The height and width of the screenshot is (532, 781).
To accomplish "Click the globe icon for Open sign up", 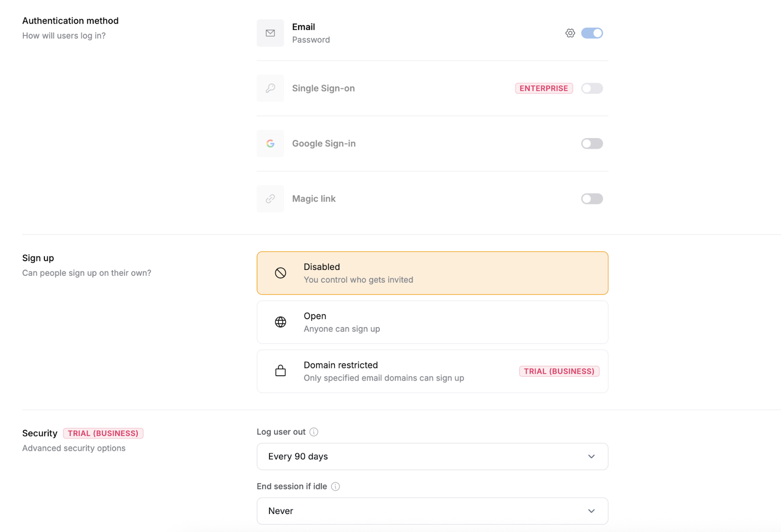I will pyautogui.click(x=281, y=322).
